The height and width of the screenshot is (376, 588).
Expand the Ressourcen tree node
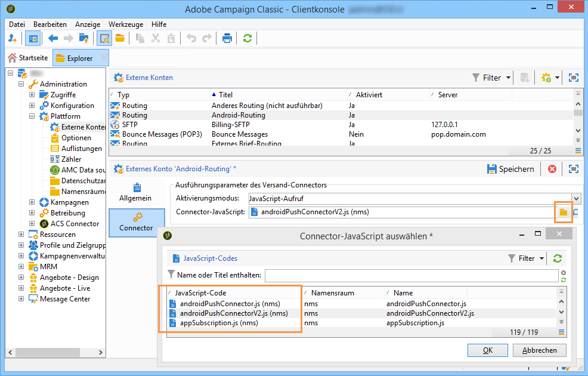[x=21, y=235]
